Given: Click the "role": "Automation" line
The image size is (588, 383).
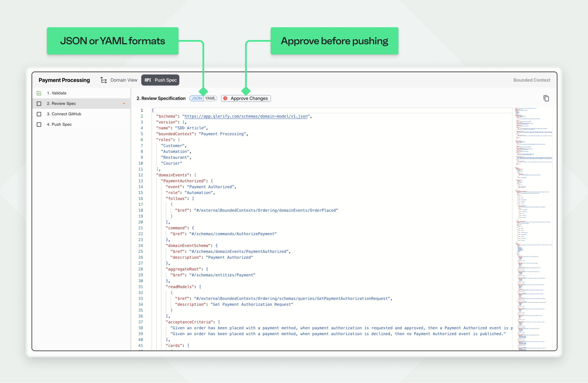Looking at the screenshot, I should pos(190,193).
